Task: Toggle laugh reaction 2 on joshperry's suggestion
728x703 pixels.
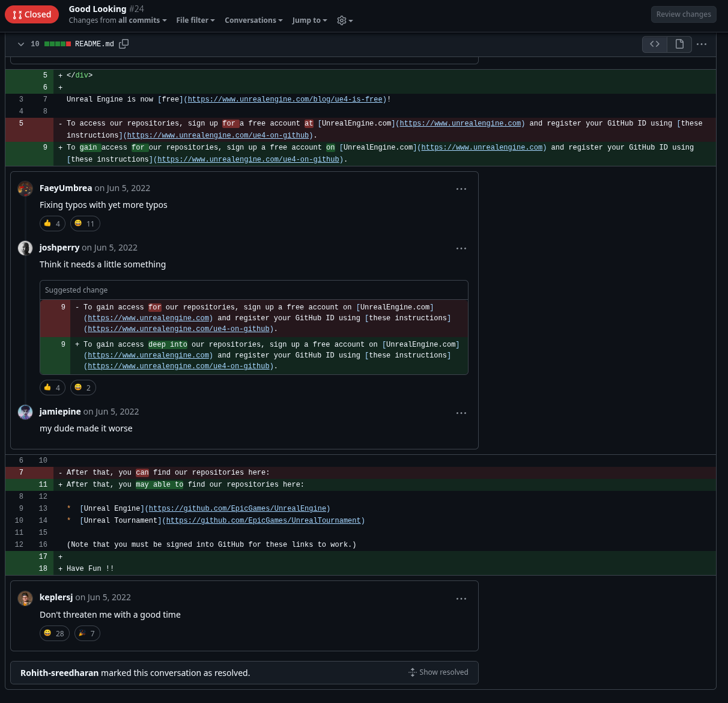Action: click(83, 388)
